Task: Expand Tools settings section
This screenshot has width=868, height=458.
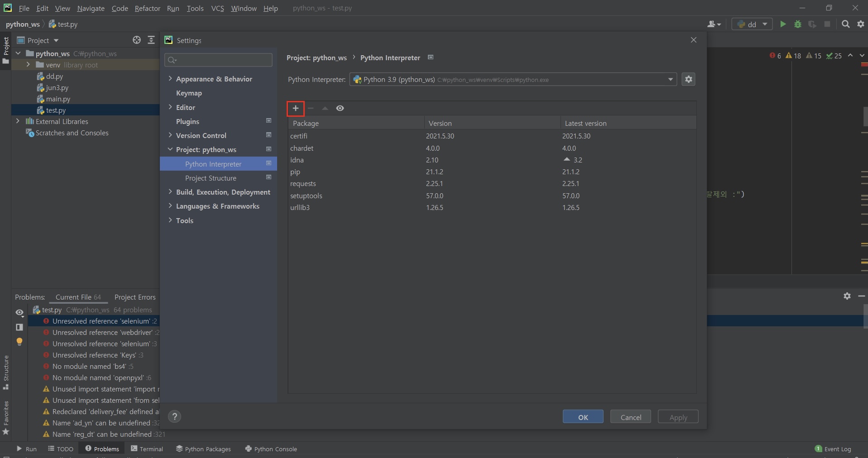Action: point(170,220)
